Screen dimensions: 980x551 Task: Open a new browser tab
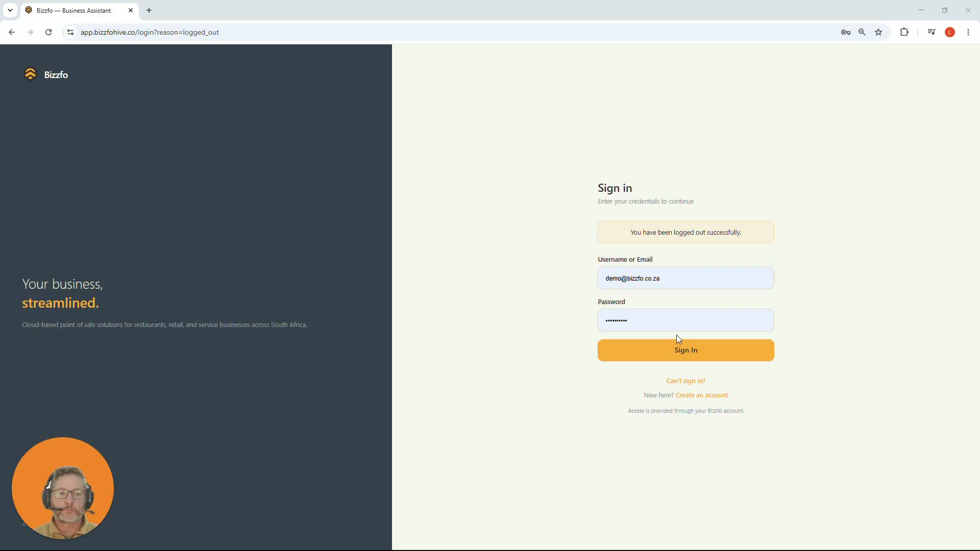coord(149,10)
